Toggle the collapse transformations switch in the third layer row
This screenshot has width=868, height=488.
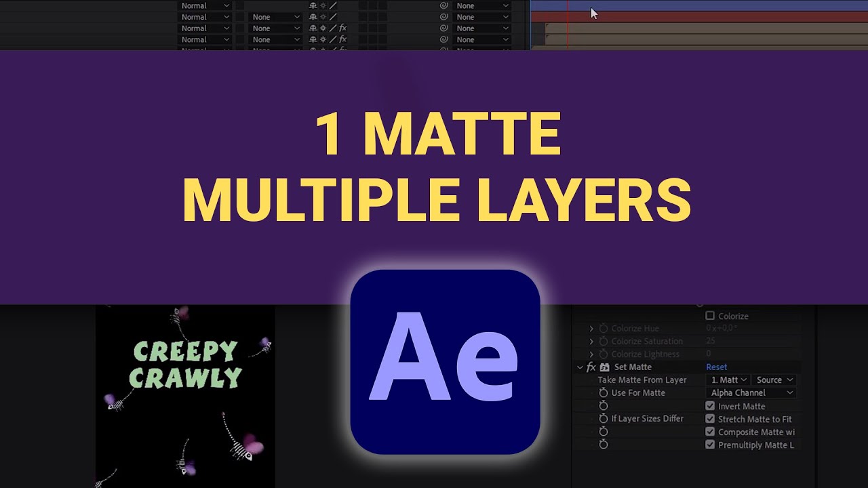(323, 28)
